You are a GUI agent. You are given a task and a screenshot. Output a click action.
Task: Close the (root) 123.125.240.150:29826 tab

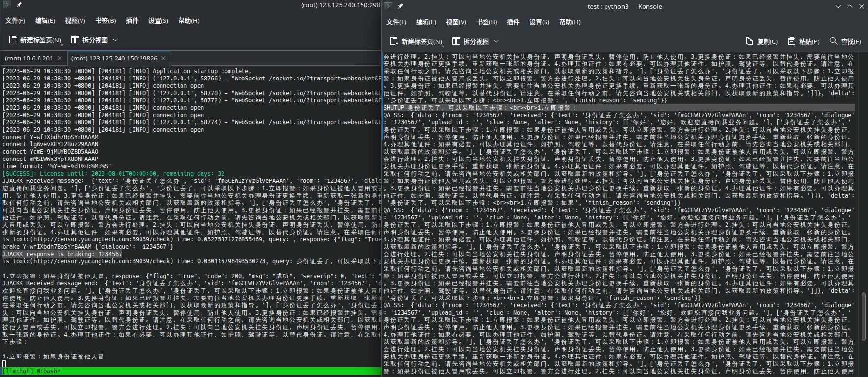tap(164, 58)
